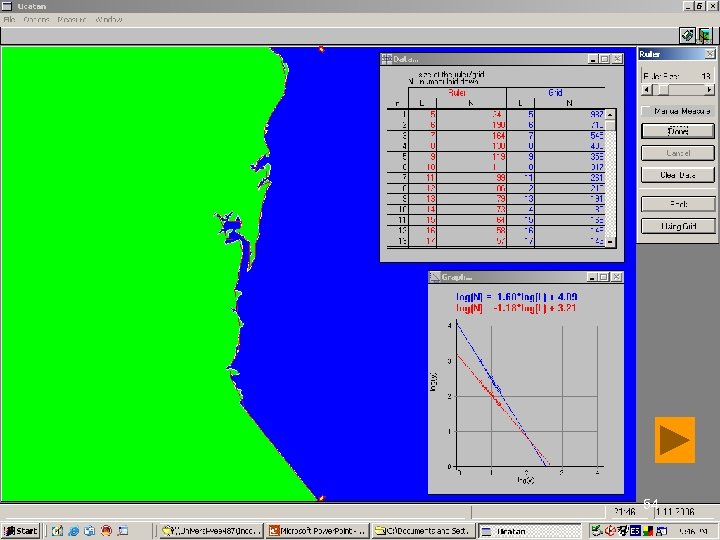
Task: Maximize the Graph window
Action: (x=604, y=277)
